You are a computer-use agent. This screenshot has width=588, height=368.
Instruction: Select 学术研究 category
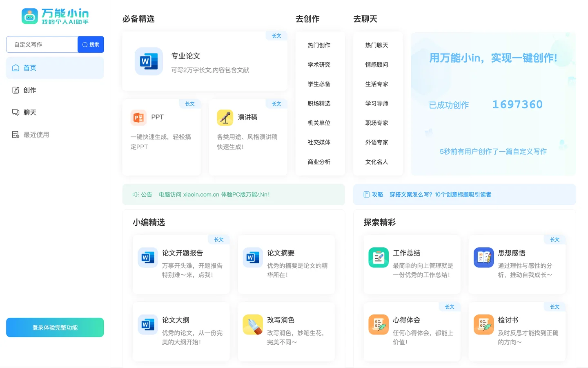click(319, 65)
